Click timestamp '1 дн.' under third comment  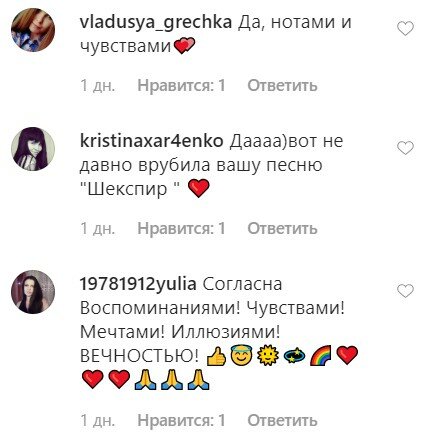97,421
